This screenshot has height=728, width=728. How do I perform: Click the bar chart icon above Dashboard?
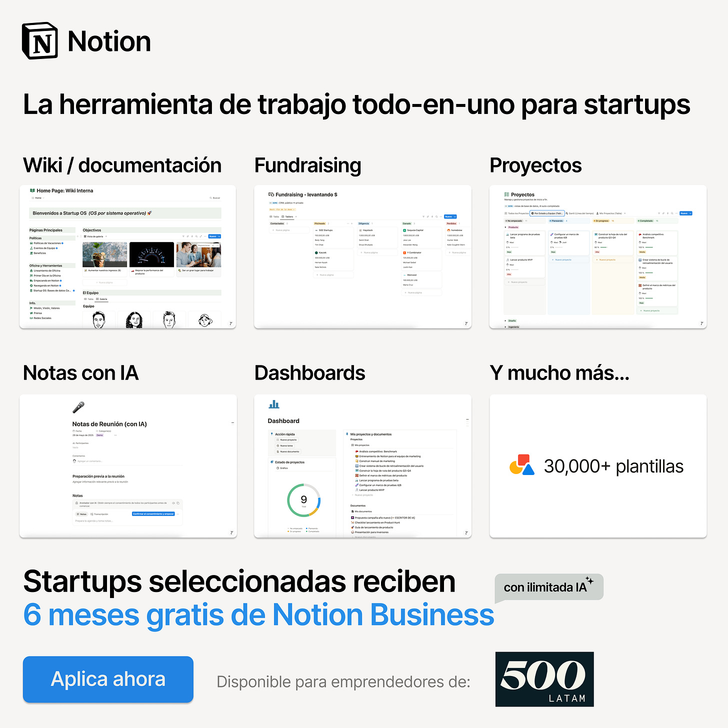(274, 404)
